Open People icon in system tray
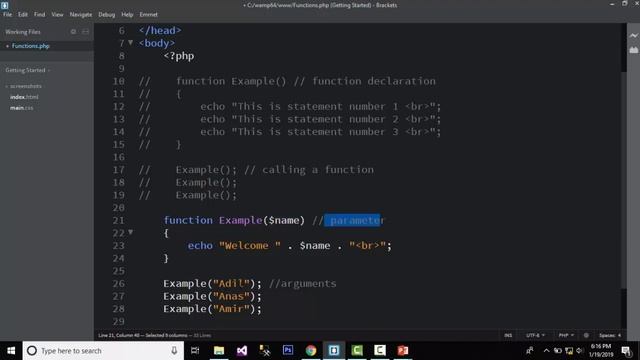This screenshot has width=640, height=360. coord(530,351)
